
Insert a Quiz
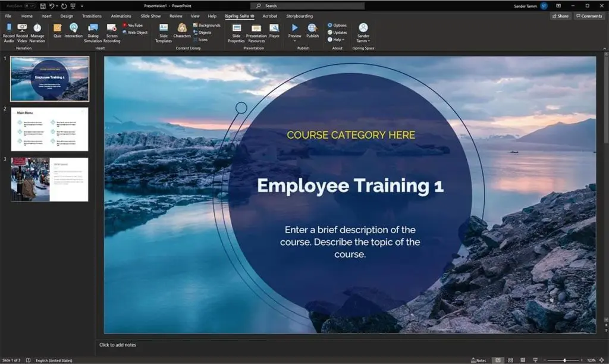[x=58, y=31]
